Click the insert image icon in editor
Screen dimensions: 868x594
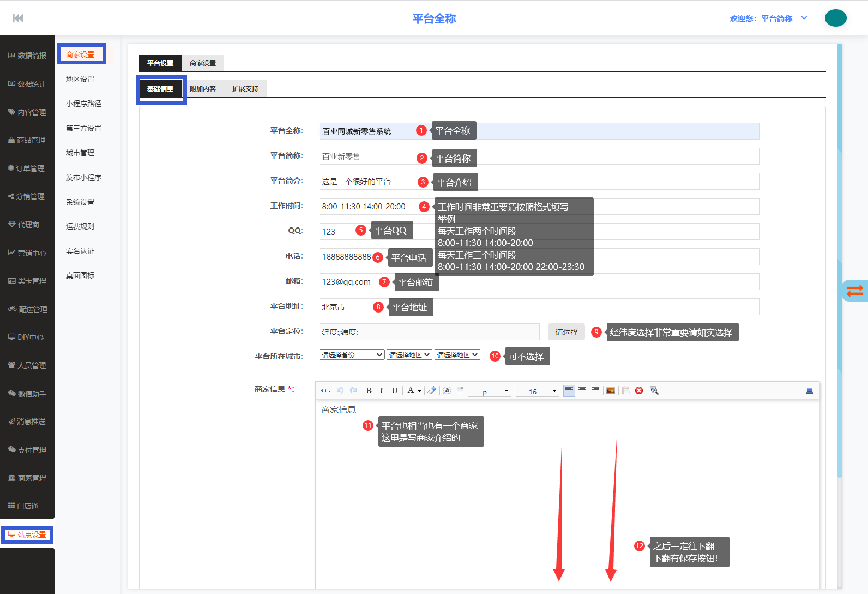(x=611, y=391)
